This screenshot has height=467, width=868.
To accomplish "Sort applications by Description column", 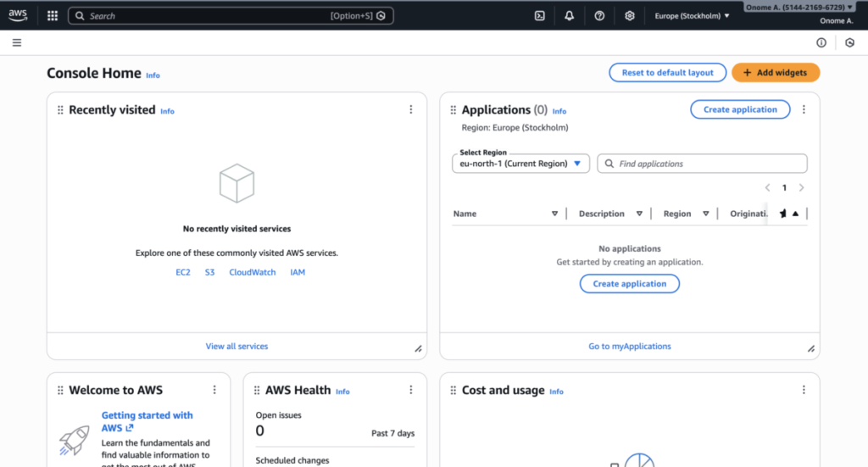I will point(639,214).
